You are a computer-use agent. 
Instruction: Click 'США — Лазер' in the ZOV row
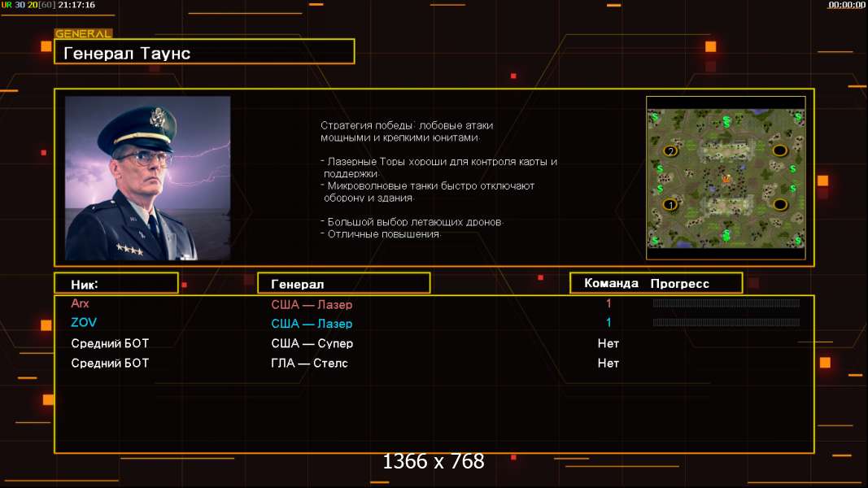coord(312,324)
